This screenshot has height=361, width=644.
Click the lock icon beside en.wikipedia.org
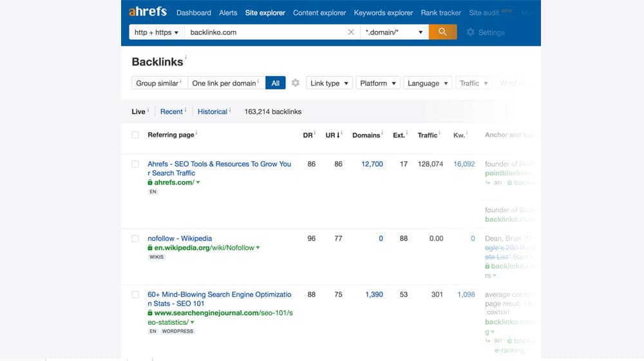coord(150,248)
